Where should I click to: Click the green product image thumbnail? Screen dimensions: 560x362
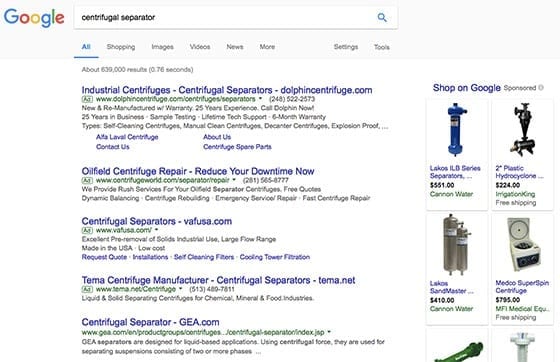pos(458,352)
